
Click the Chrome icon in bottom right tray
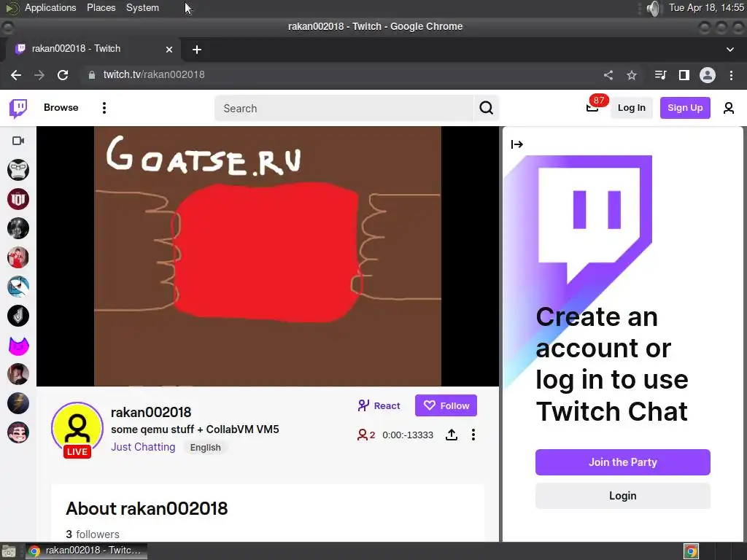[x=692, y=551]
